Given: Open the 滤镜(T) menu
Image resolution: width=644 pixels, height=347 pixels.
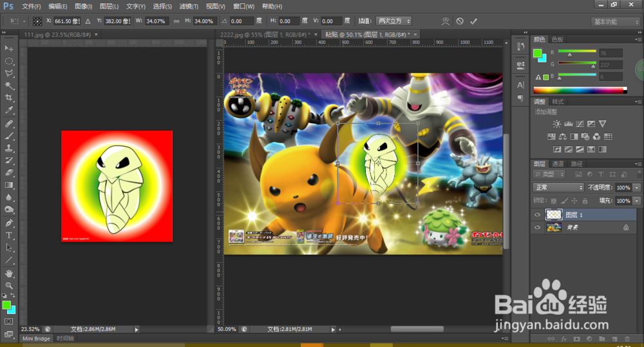Looking at the screenshot, I should pyautogui.click(x=189, y=6).
